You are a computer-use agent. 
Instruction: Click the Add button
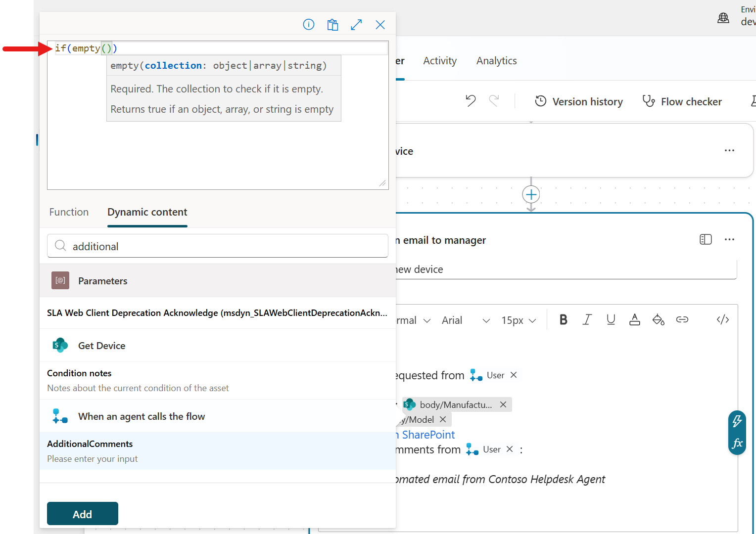82,514
